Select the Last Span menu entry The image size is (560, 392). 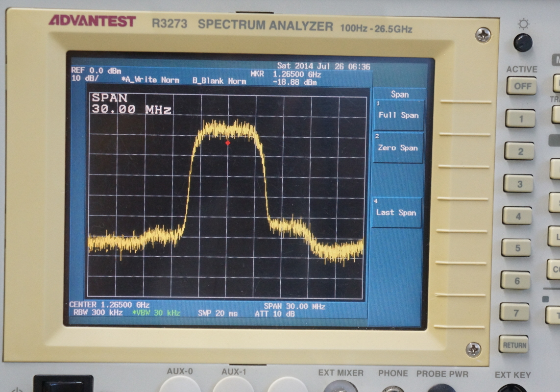[x=396, y=213]
